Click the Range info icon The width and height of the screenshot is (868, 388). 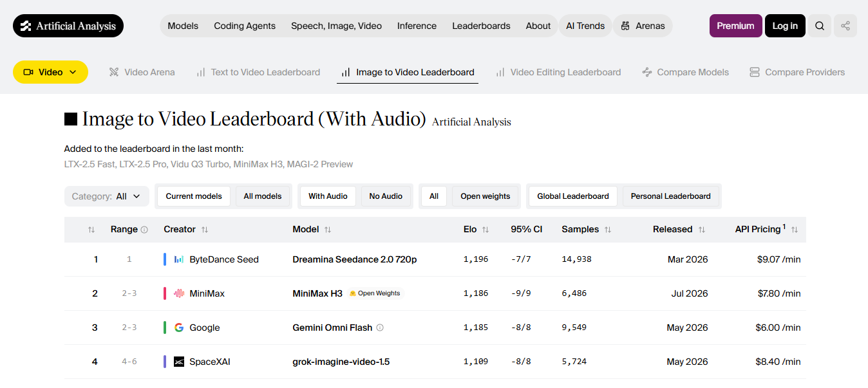(x=144, y=230)
